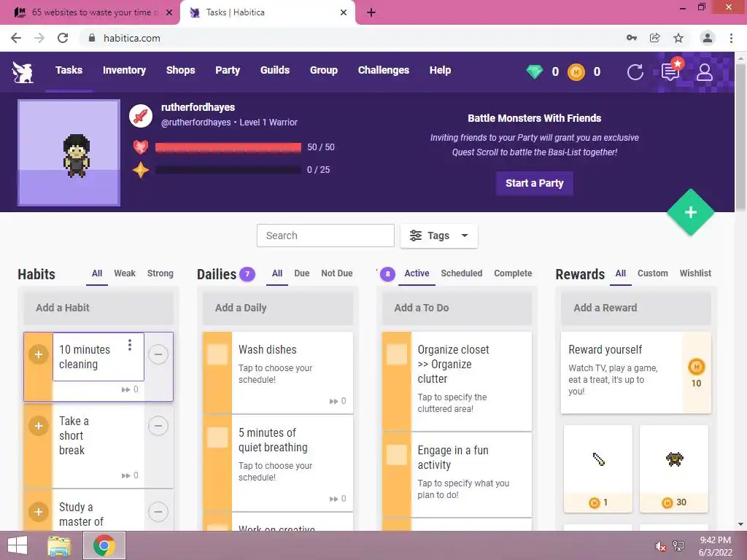Image resolution: width=747 pixels, height=560 pixels.
Task: Show Due dailies only
Action: (301, 273)
